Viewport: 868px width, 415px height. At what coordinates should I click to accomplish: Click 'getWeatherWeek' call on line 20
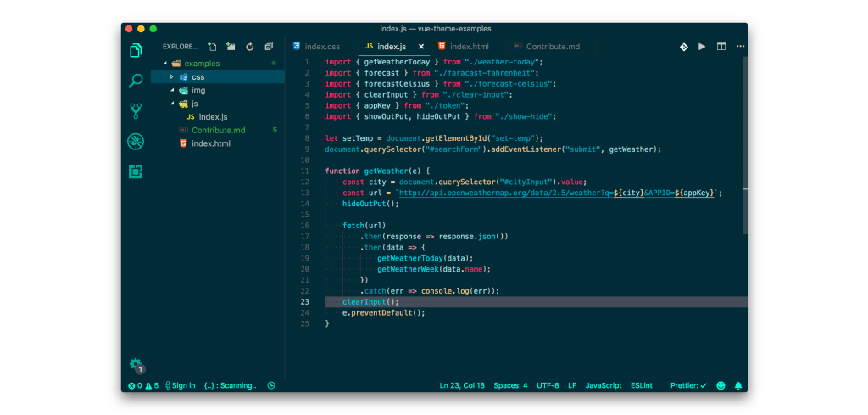[x=408, y=269]
